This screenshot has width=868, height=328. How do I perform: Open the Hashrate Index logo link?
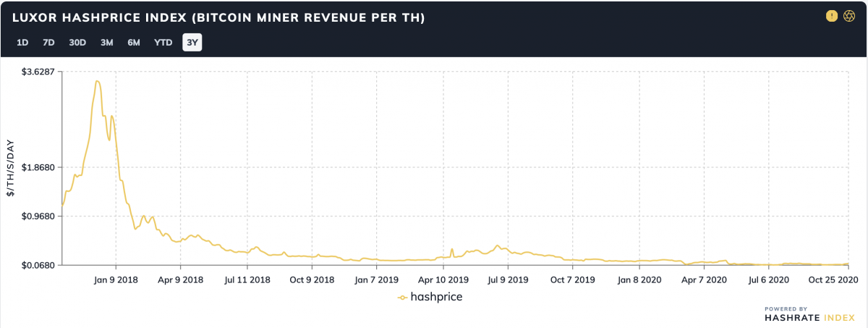[x=810, y=314]
